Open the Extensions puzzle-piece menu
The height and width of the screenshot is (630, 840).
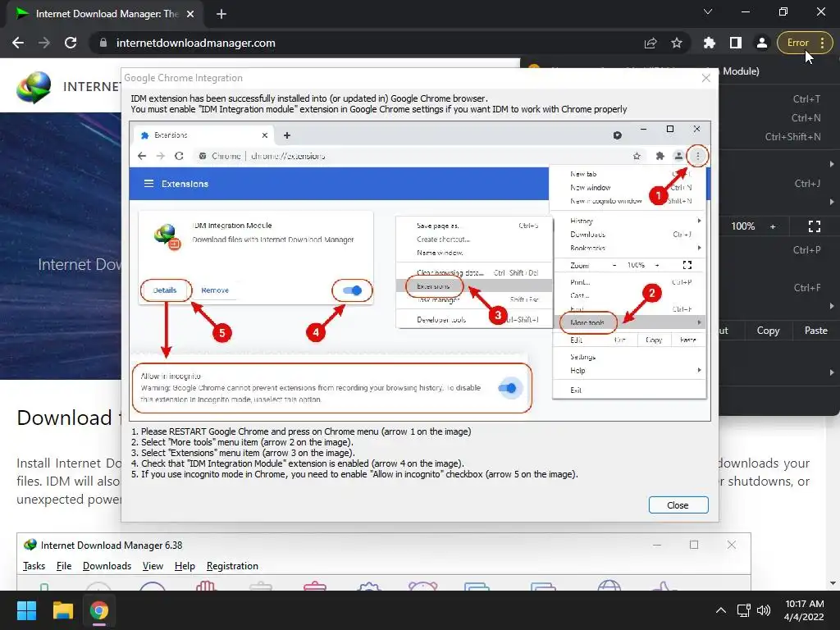click(x=710, y=43)
